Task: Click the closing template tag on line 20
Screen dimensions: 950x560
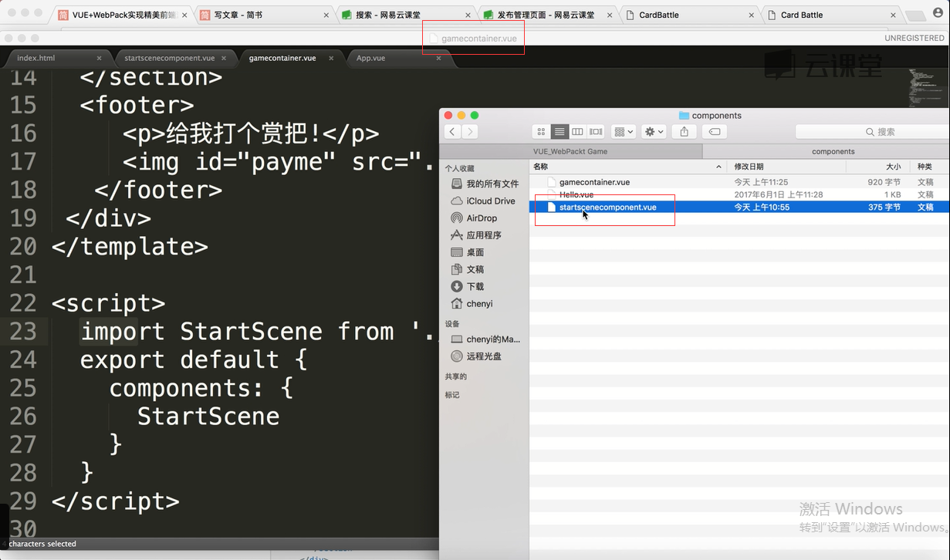Action: [x=130, y=247]
